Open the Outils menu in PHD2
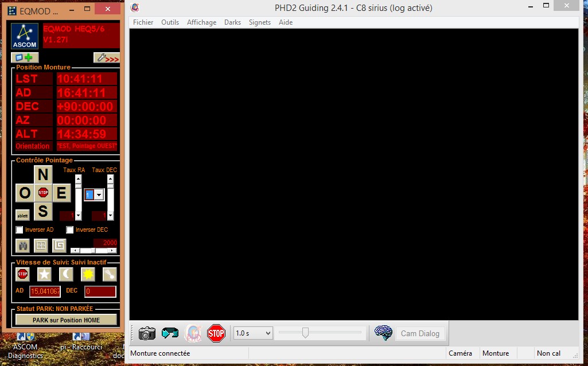This screenshot has height=366, width=588. coord(170,22)
